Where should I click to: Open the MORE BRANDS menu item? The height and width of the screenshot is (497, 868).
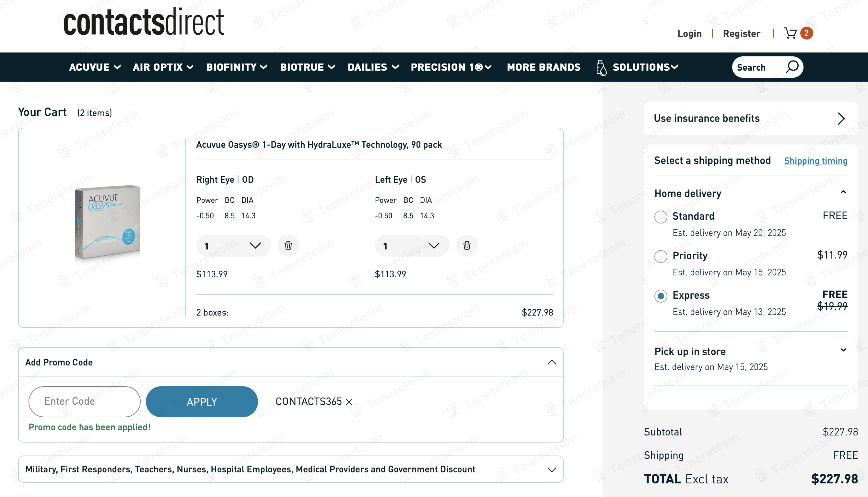tap(544, 67)
